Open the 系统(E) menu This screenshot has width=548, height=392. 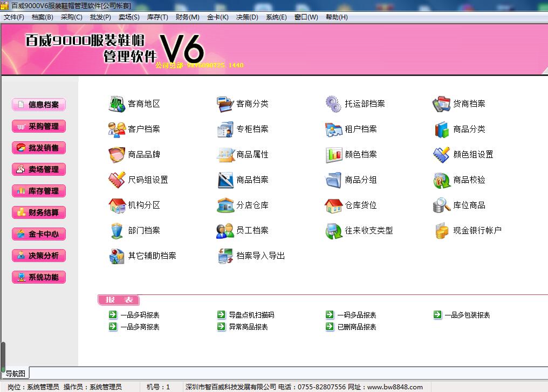(276, 17)
